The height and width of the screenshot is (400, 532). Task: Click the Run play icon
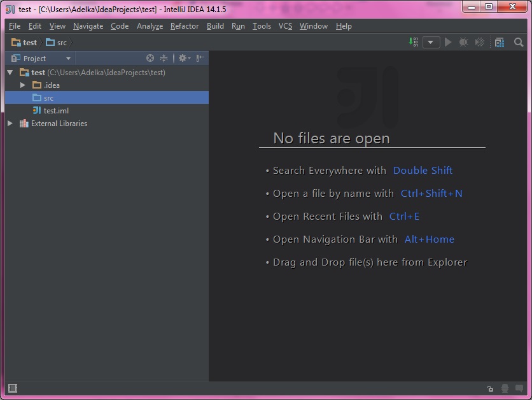pos(448,42)
